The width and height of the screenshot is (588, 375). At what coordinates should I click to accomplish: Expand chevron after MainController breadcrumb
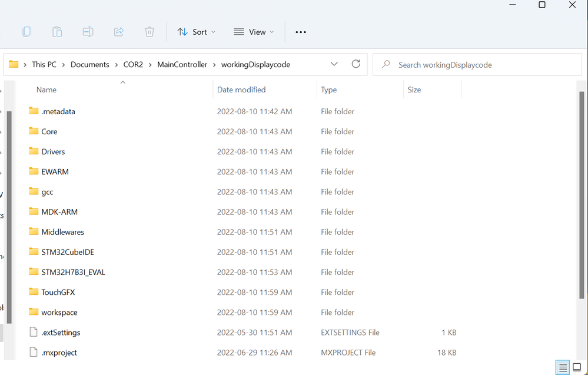pos(214,65)
